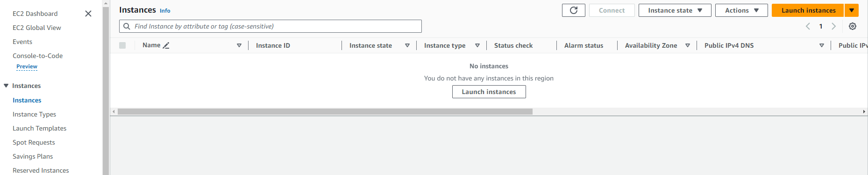Select Instances in sidebar
Viewport: 868px width, 175px height.
27,100
